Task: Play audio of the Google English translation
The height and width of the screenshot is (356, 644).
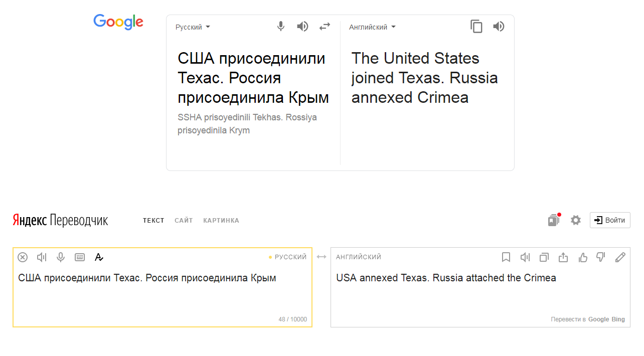Action: click(x=499, y=27)
